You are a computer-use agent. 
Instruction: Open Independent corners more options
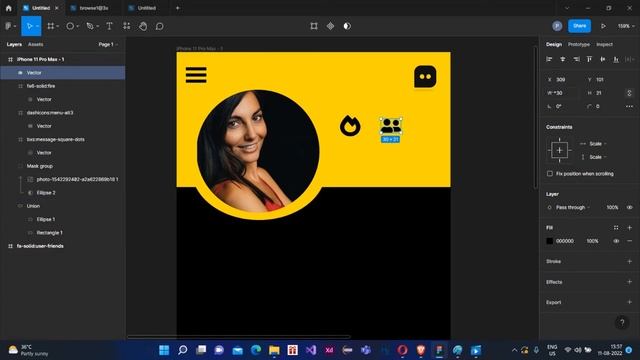(x=629, y=106)
